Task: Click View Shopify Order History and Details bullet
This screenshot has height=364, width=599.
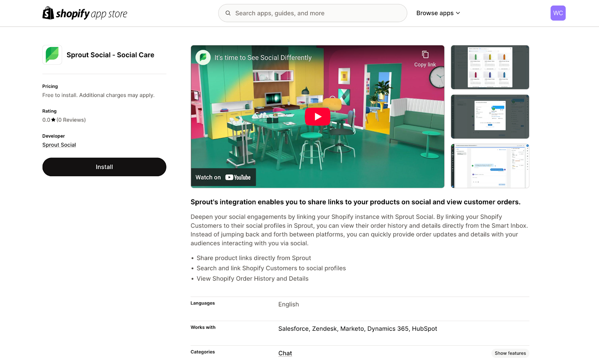Action: [252, 279]
